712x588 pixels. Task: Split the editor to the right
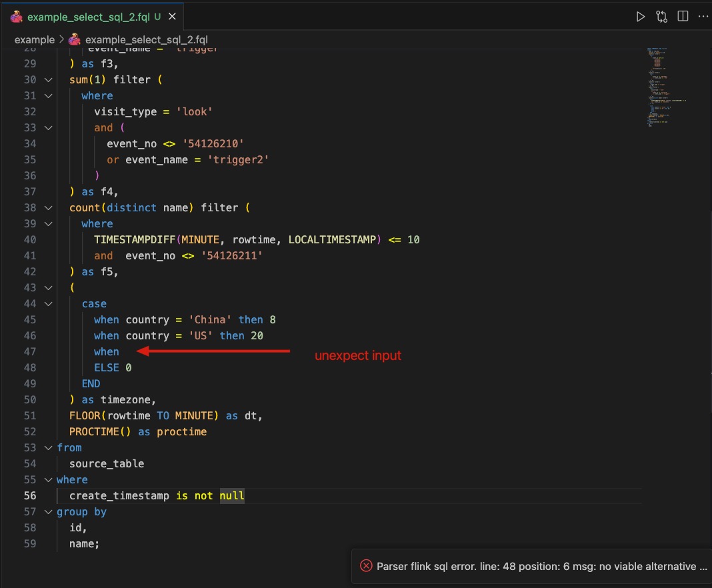683,17
